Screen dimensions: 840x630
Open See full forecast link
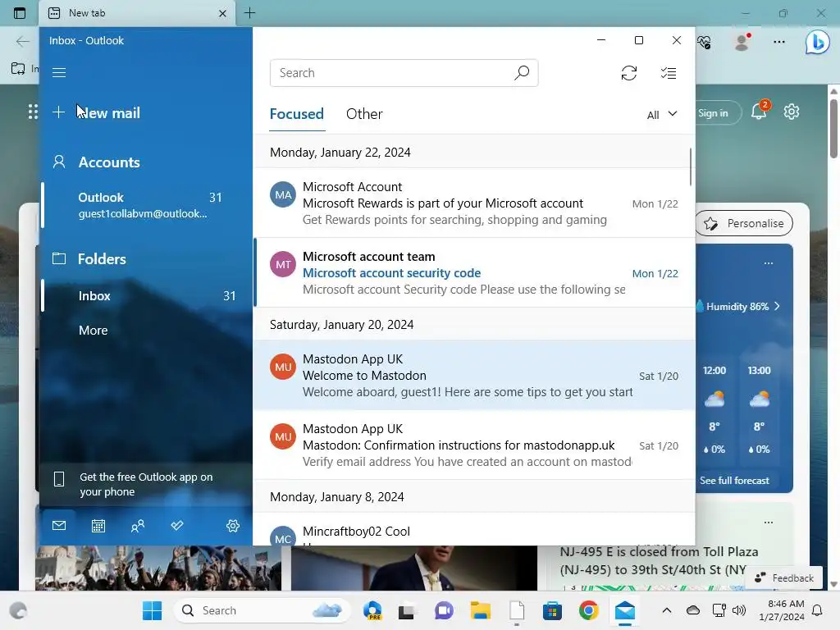point(734,481)
